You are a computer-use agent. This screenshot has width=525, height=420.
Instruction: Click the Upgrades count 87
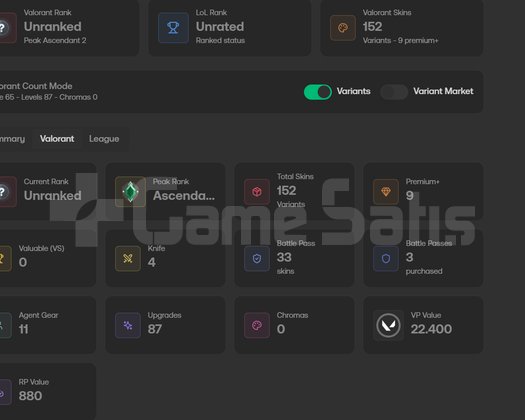(155, 329)
